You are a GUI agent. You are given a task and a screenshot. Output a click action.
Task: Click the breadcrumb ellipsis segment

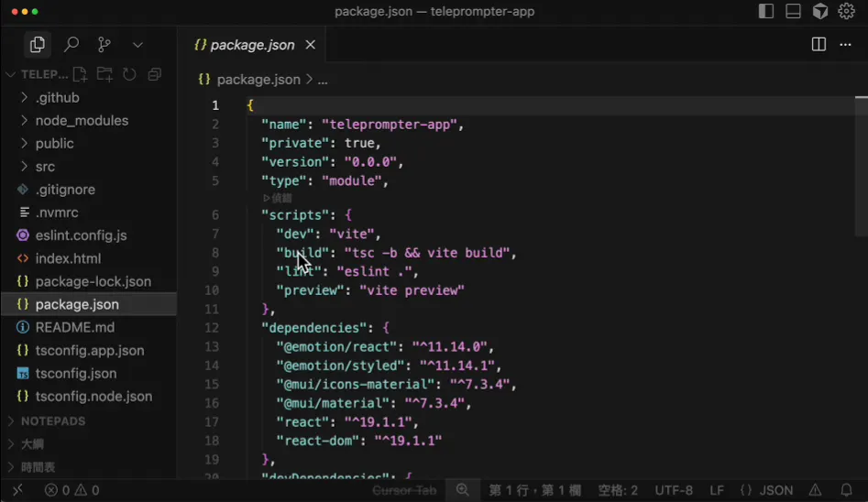pyautogui.click(x=323, y=81)
